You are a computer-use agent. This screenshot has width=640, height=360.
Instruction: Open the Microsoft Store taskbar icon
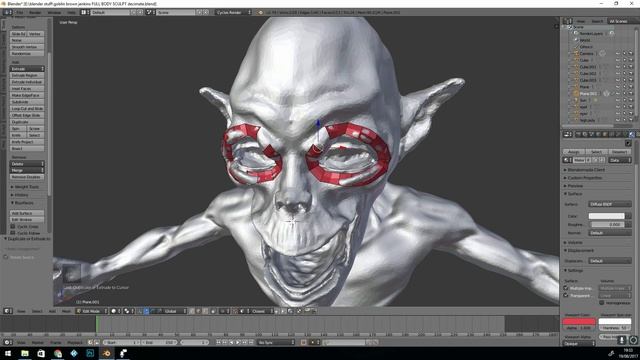41,353
